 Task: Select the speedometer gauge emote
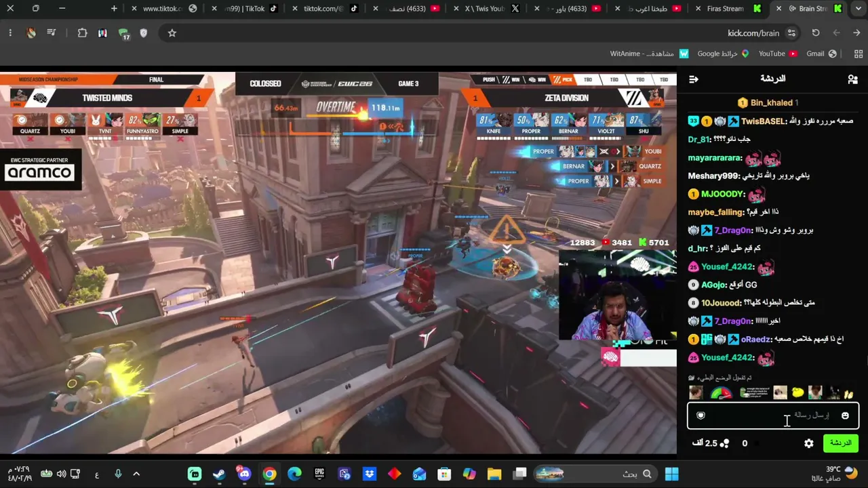[722, 393]
